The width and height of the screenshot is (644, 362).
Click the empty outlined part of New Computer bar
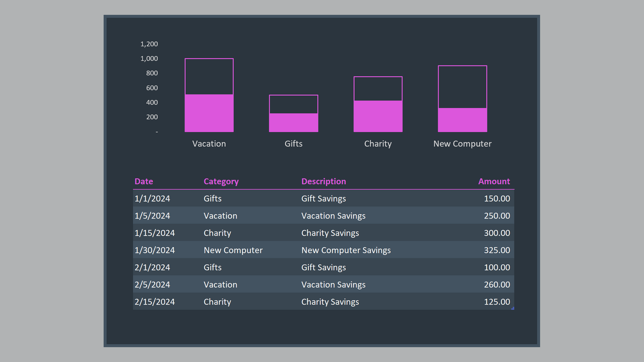(462, 87)
